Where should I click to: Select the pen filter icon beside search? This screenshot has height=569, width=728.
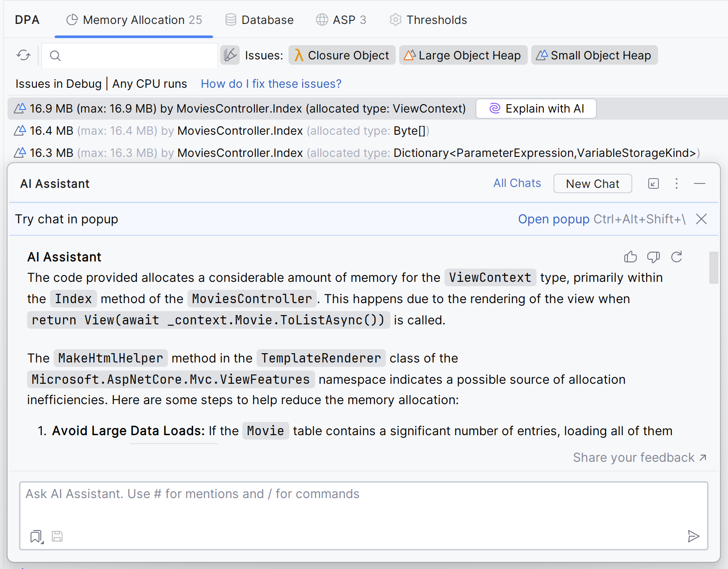pyautogui.click(x=230, y=55)
